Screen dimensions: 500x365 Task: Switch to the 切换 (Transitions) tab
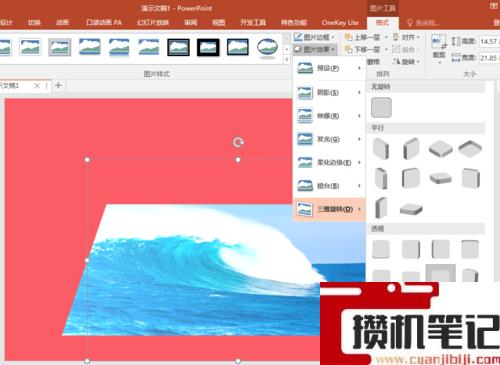click(x=34, y=23)
